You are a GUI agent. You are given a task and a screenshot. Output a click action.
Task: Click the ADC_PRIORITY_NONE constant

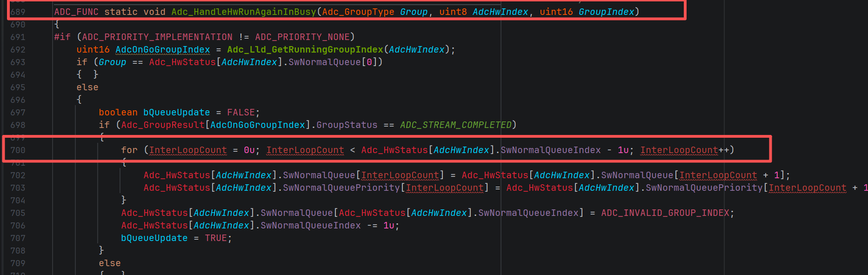point(302,37)
